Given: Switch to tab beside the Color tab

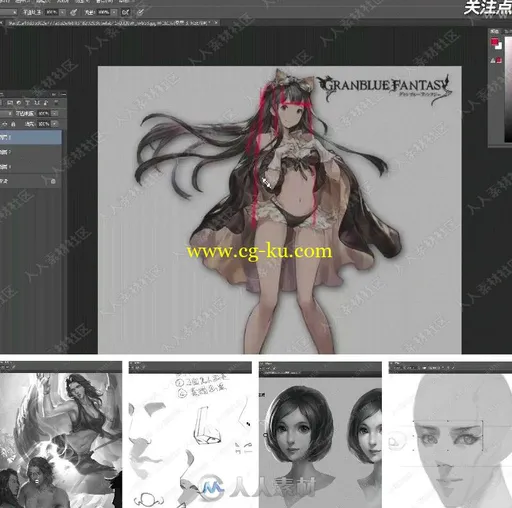Looking at the screenshot, I should pyautogui.click(x=507, y=31).
